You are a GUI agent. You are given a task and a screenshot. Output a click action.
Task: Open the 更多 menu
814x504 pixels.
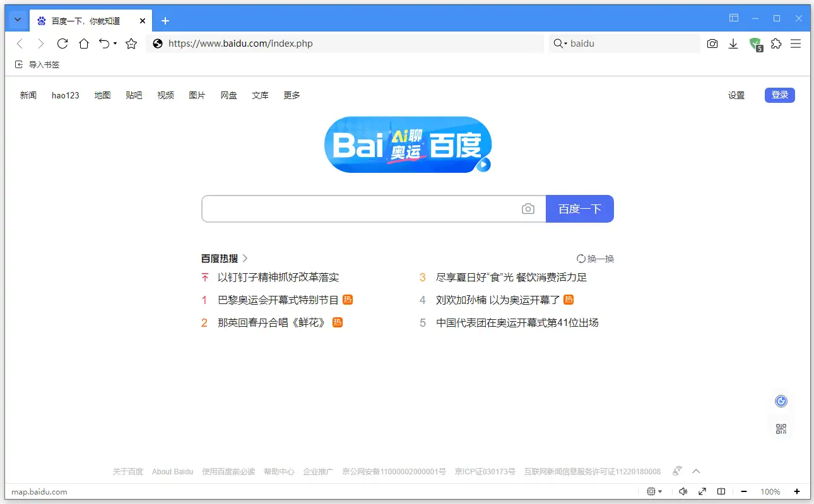coord(292,95)
